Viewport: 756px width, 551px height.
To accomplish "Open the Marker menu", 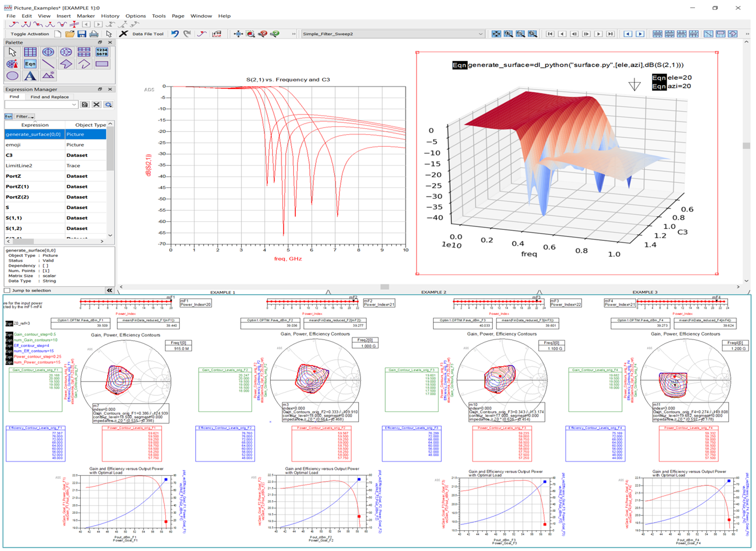I will pyautogui.click(x=86, y=16).
